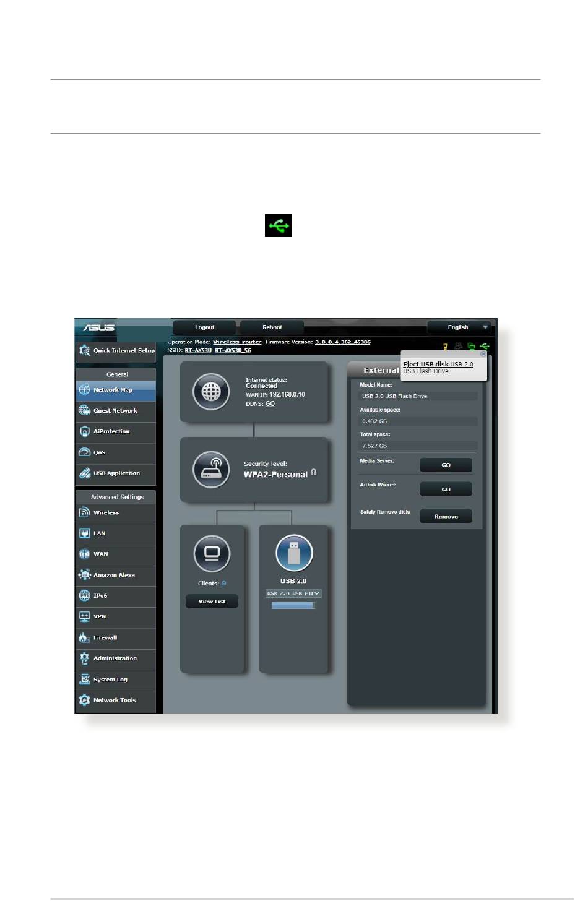The height and width of the screenshot is (919, 588).
Task: Open the QoS section
Action: (116, 452)
